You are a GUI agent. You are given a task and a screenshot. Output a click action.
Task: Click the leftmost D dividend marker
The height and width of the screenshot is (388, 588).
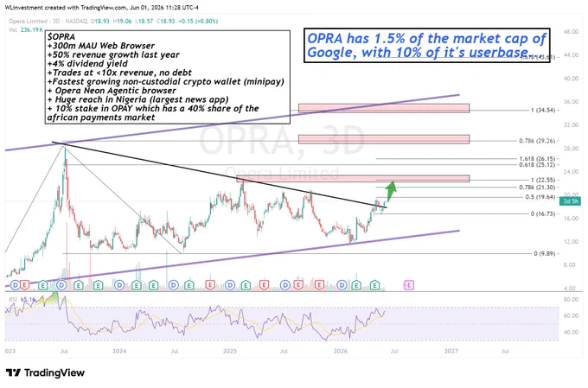tap(15, 285)
